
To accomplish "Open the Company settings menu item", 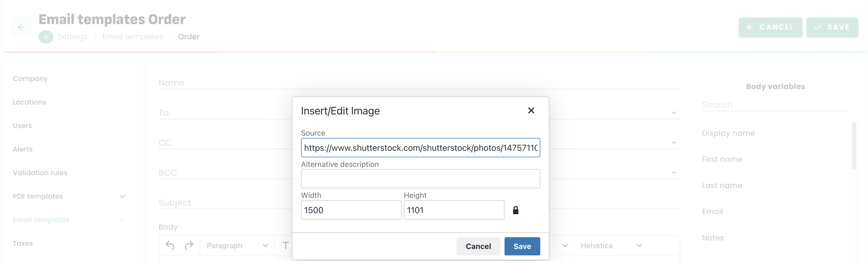I will 30,79.
